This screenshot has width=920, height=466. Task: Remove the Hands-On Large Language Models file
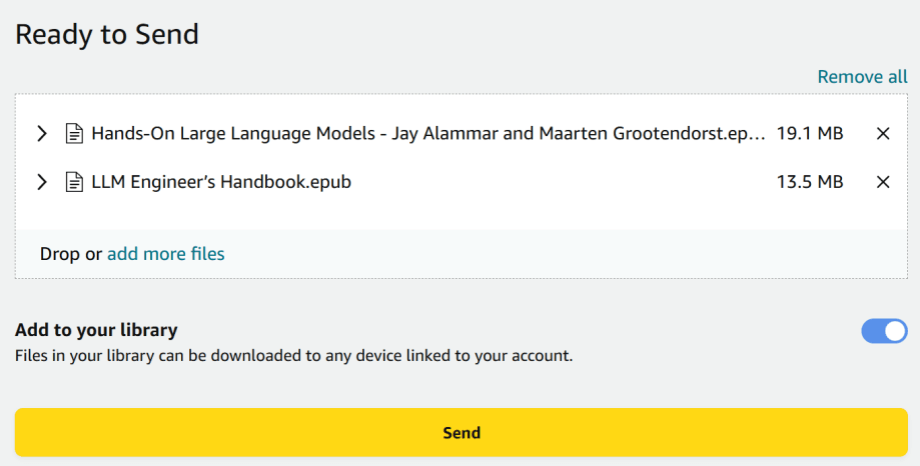coord(883,134)
